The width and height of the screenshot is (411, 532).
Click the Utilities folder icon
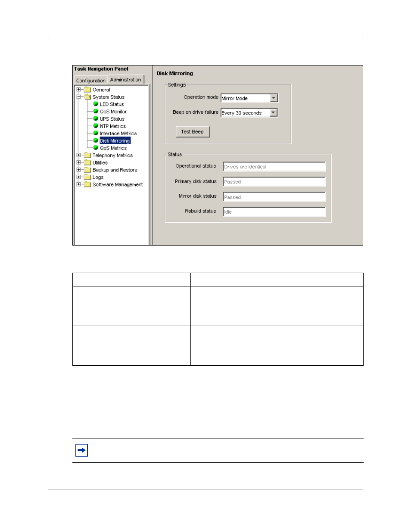click(x=87, y=162)
